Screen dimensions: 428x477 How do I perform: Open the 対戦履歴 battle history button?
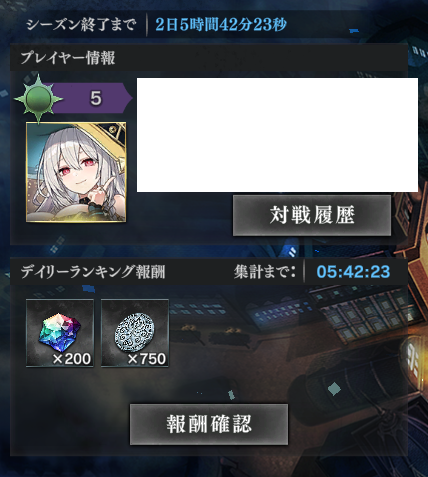click(312, 215)
